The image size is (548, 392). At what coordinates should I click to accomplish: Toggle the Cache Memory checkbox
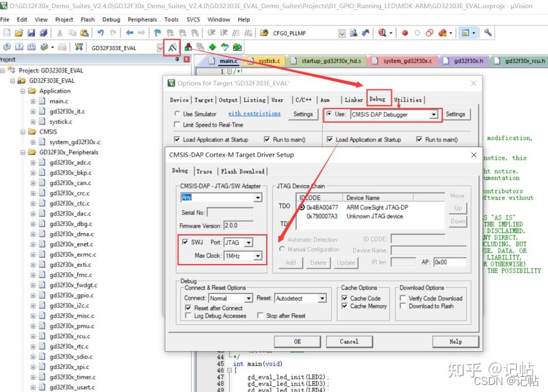tap(344, 306)
